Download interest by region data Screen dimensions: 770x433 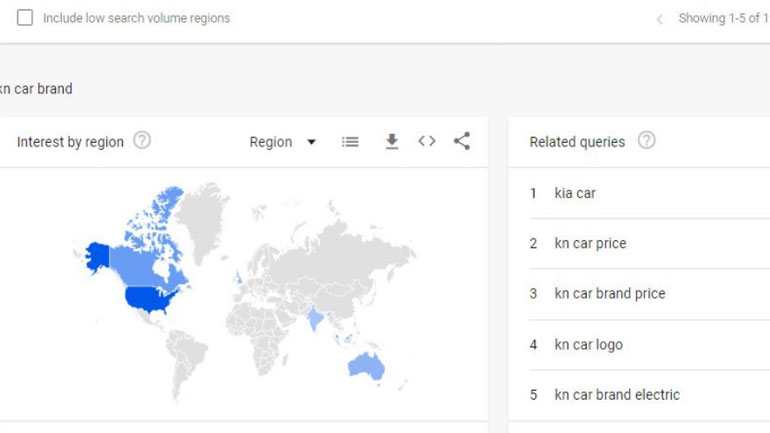click(392, 142)
